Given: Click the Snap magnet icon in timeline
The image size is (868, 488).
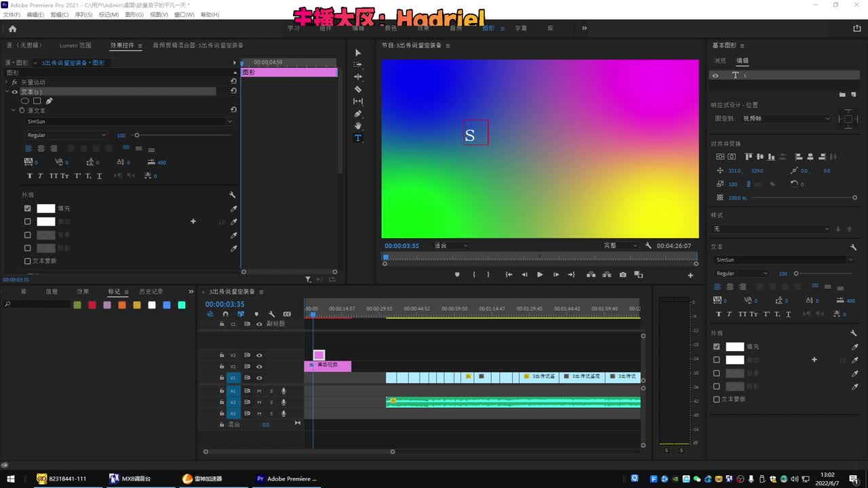Looking at the screenshot, I should coord(225,314).
